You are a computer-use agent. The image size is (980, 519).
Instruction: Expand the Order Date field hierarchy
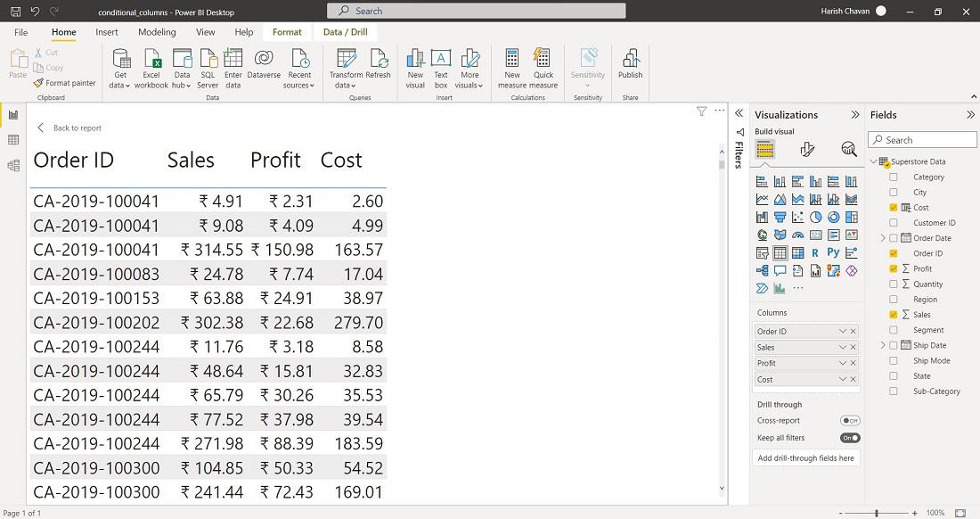pyautogui.click(x=883, y=238)
